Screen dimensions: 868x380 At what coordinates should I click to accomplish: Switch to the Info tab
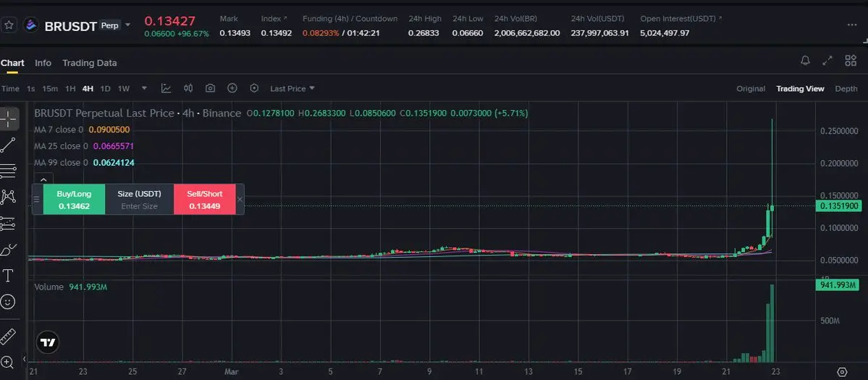[x=43, y=63]
